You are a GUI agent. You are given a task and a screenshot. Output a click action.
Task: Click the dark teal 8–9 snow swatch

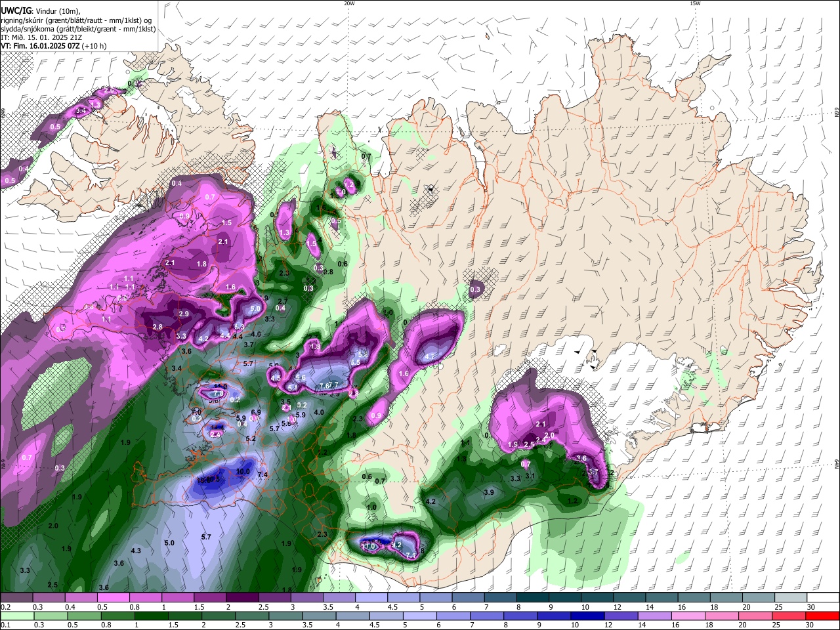point(533,598)
